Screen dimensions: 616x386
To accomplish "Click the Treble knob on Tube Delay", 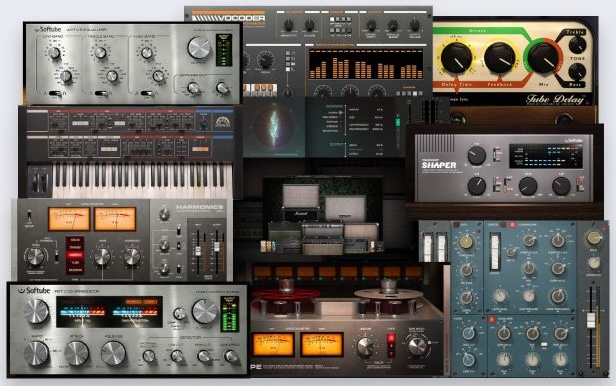I will click(577, 45).
